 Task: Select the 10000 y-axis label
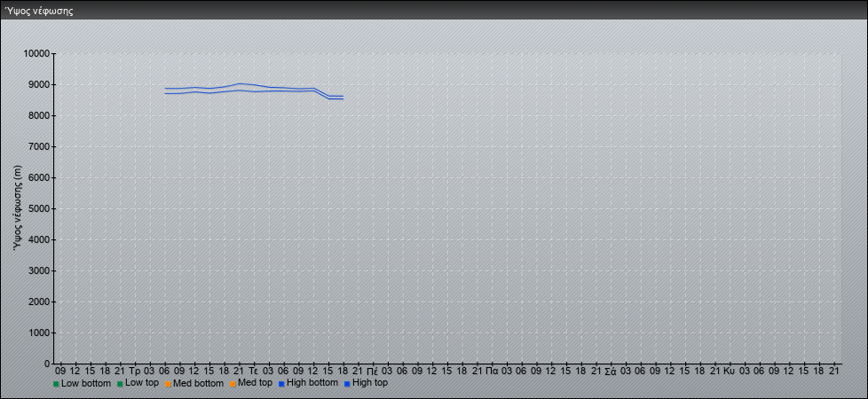click(x=36, y=54)
